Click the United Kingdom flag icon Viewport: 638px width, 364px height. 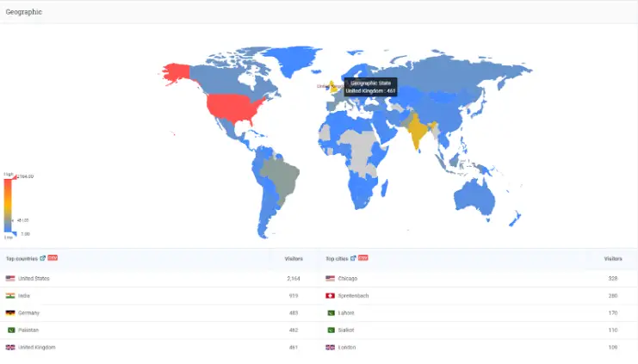tap(10, 348)
